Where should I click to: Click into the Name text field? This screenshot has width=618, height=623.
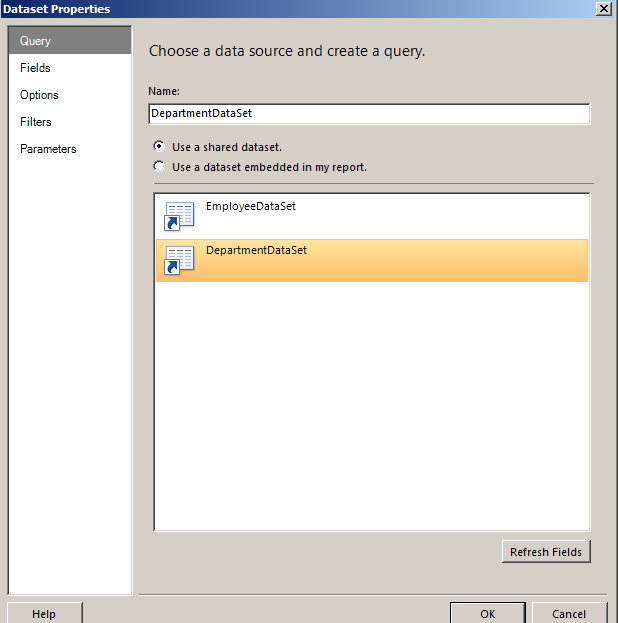pos(369,114)
